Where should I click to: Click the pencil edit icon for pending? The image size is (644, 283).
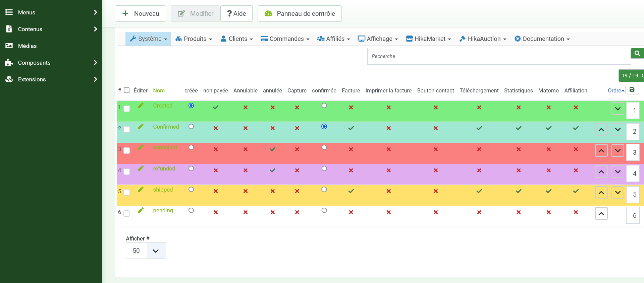tap(141, 210)
